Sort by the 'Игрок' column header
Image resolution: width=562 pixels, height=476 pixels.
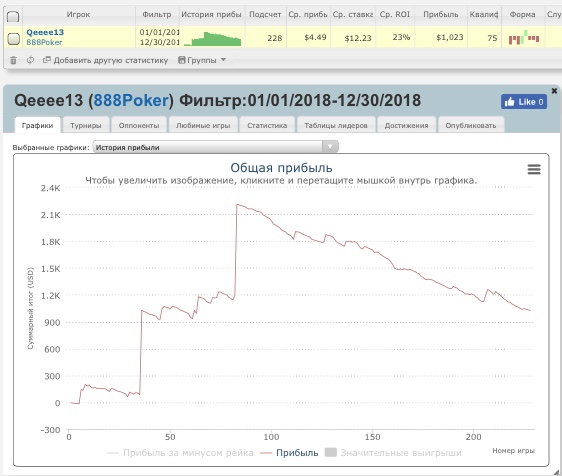(78, 15)
